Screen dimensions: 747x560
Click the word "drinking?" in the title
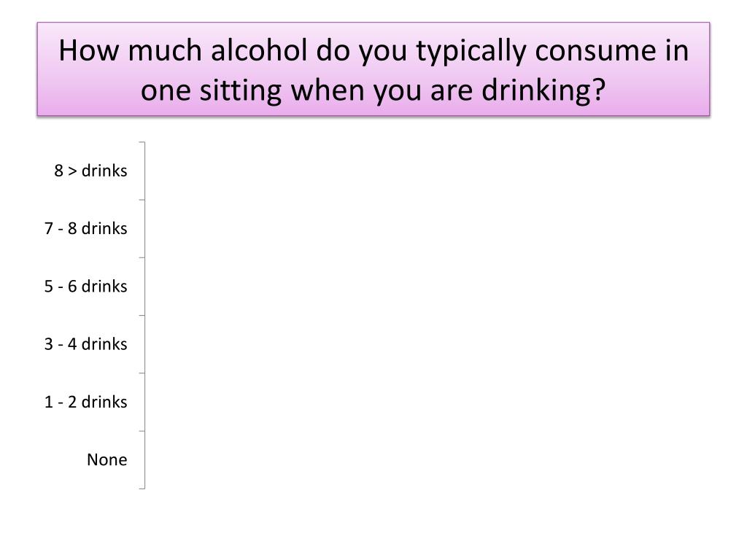[543, 90]
